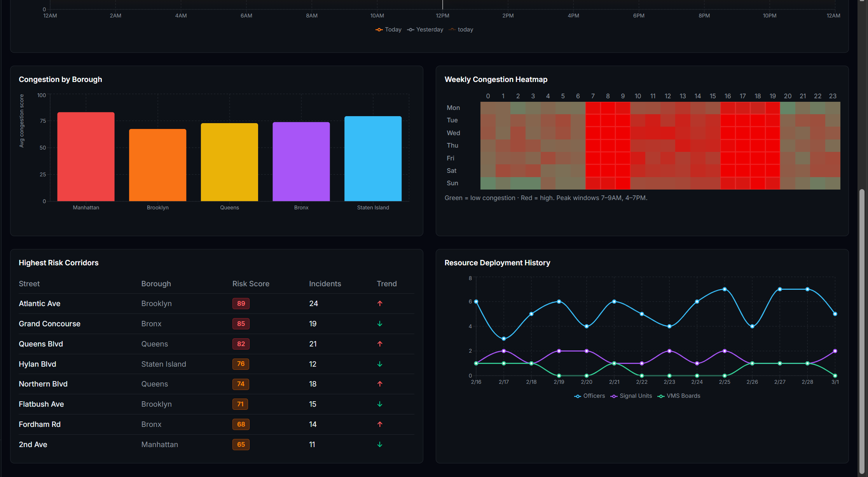Click the Risk Score column header
This screenshot has width=868, height=477.
click(251, 284)
